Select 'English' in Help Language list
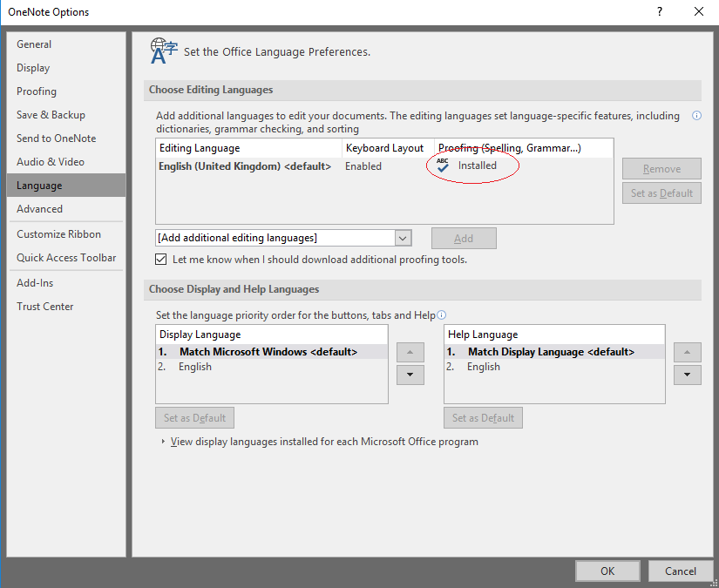The width and height of the screenshot is (719, 588). [554, 367]
